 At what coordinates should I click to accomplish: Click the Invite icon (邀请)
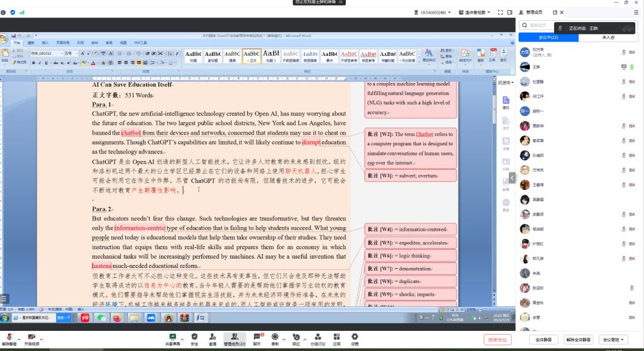click(213, 337)
